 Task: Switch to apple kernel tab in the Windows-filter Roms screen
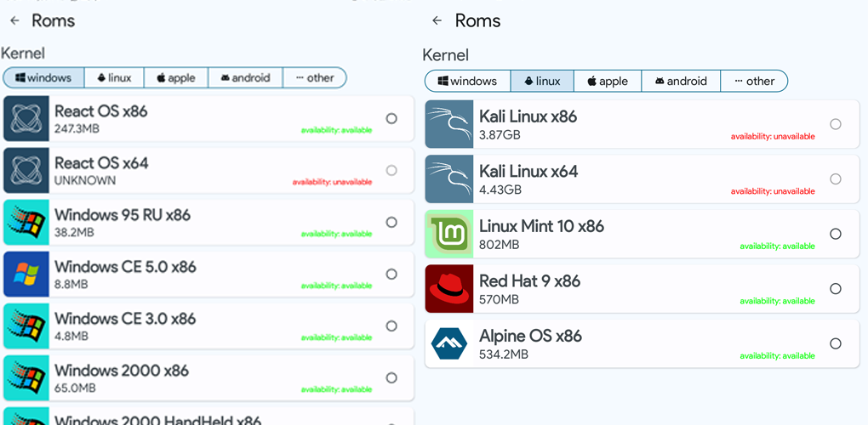[176, 78]
